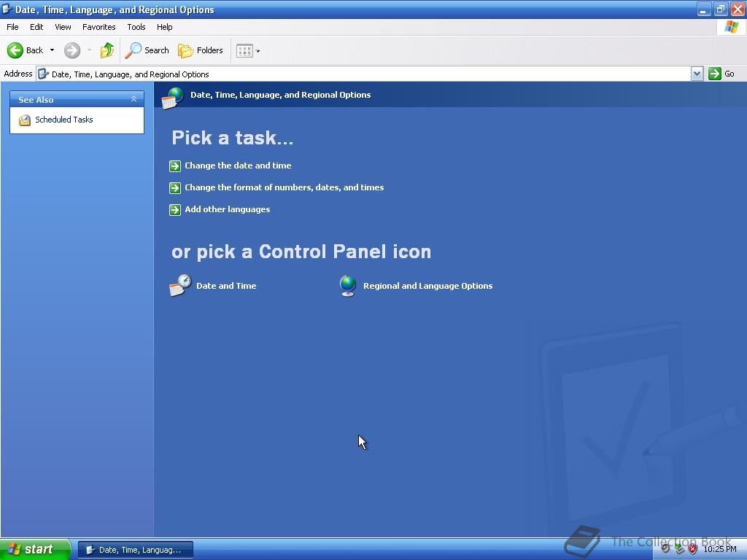This screenshot has height=560, width=747.
Task: Click arrow icon beside Change the format of numbers
Action: 175,187
